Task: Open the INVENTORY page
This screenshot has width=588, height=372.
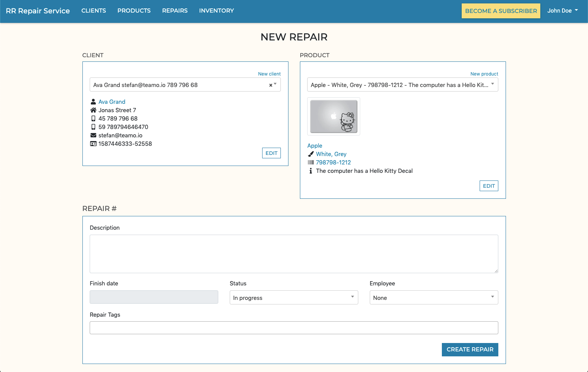Action: pyautogui.click(x=216, y=11)
